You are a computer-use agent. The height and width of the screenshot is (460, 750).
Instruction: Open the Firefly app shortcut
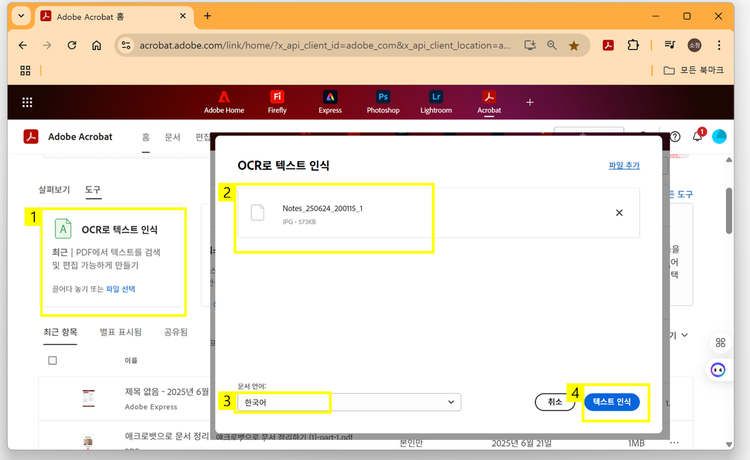tap(277, 102)
